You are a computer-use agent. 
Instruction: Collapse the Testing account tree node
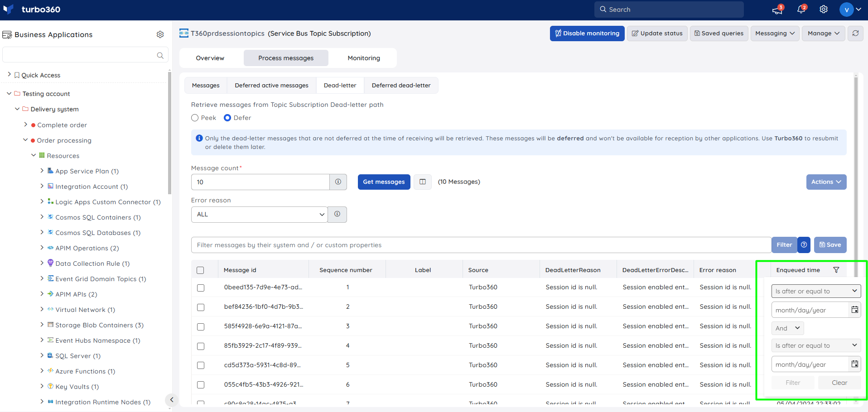coord(9,93)
